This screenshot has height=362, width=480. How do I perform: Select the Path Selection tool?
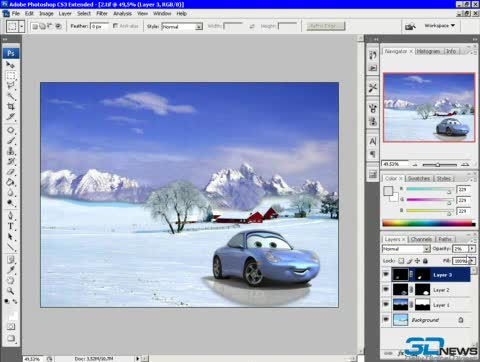tap(11, 237)
